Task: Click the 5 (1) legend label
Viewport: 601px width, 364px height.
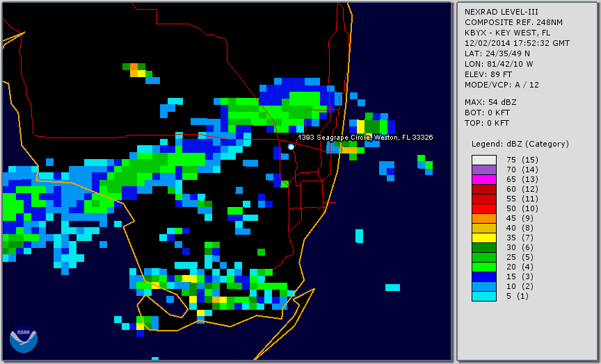Action: (x=517, y=296)
